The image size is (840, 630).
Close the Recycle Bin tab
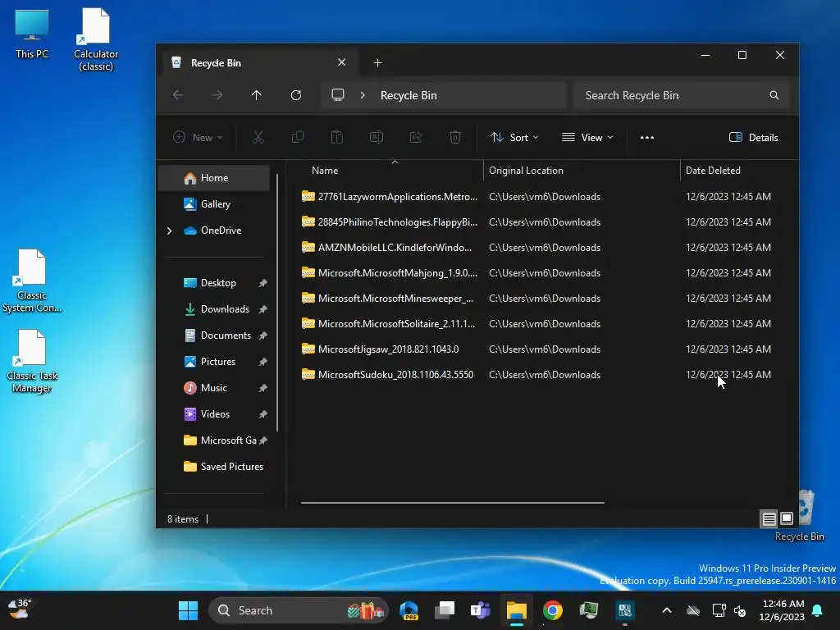[342, 62]
